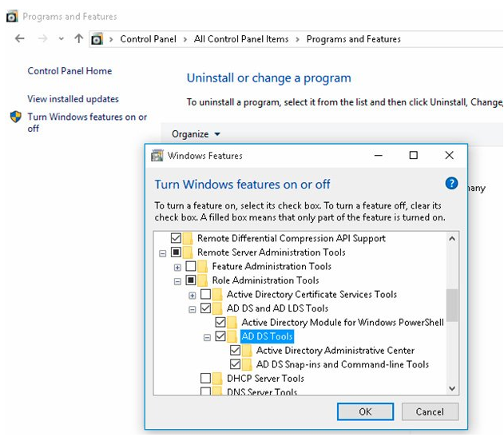Cancel the Windows Features dialog
The width and height of the screenshot is (504, 437).
coord(430,411)
